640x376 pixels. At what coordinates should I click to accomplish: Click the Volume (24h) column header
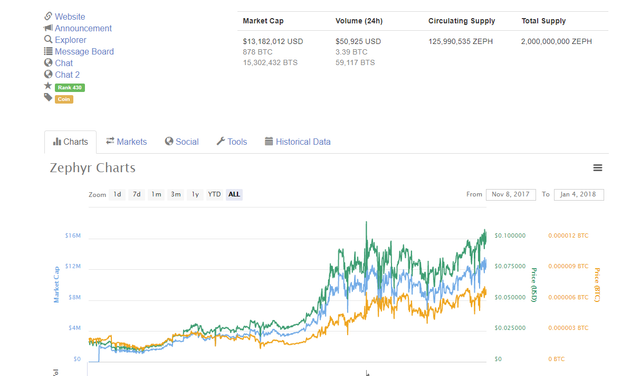[x=359, y=21]
